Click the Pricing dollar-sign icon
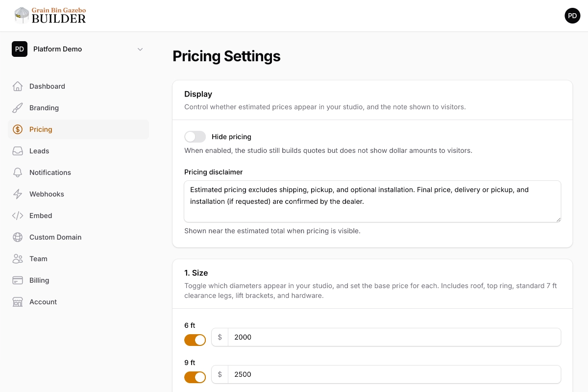 [18, 129]
